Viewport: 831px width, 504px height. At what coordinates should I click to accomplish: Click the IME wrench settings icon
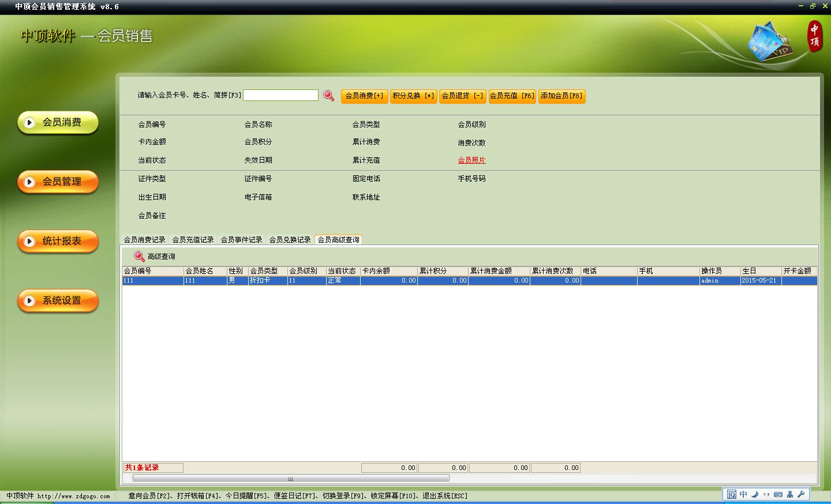[x=801, y=494]
